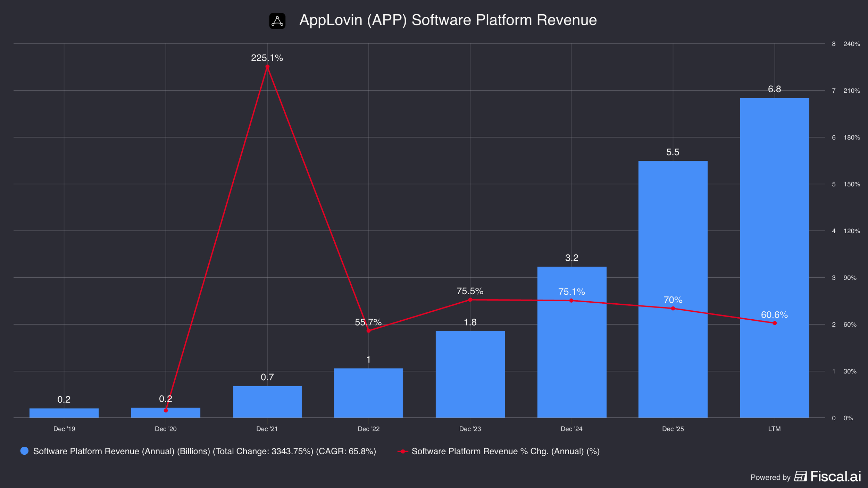Click the Fiscal.ai calculator logo icon
Screen dimensions: 868x488
[801, 476]
